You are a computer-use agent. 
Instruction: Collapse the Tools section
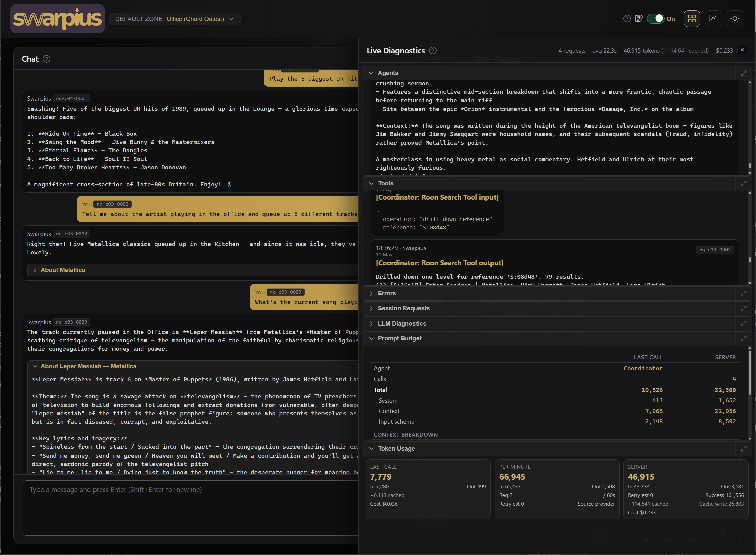point(371,184)
